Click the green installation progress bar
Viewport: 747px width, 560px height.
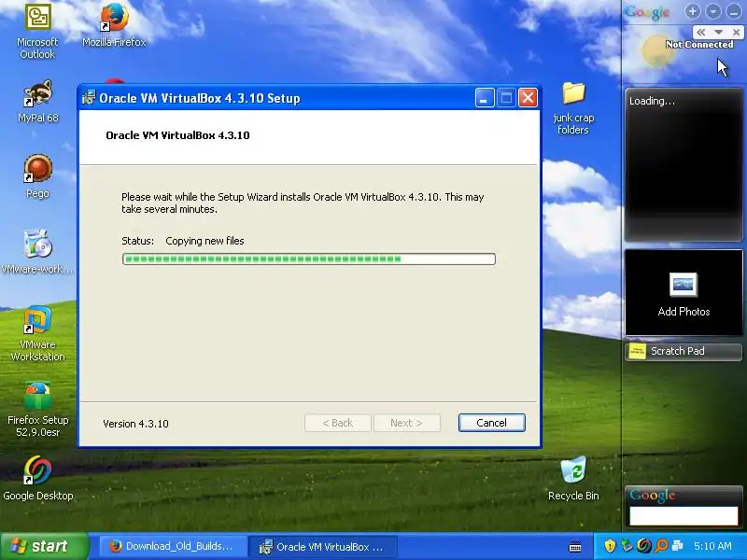309,259
